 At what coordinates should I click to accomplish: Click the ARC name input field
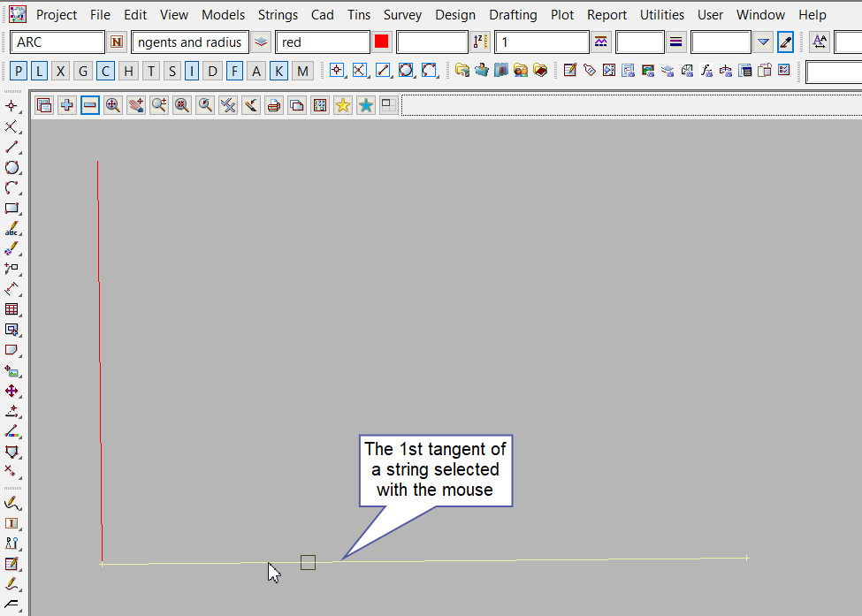click(58, 42)
